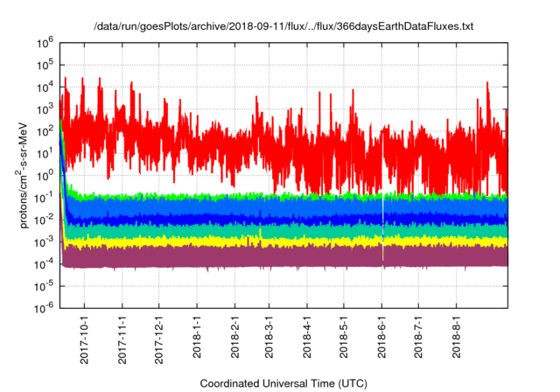Click the y-axis title 'protons/cm2-s-sr-MeV'

point(23,176)
